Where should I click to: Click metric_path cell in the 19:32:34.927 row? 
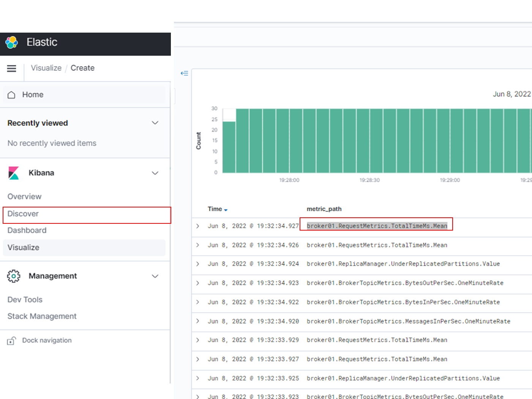(x=377, y=226)
